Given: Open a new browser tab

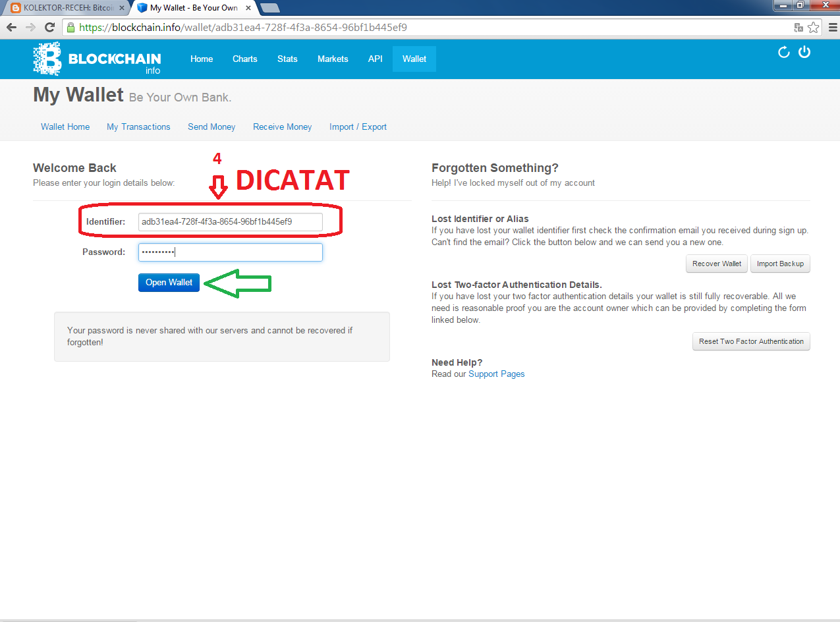Looking at the screenshot, I should click(269, 8).
